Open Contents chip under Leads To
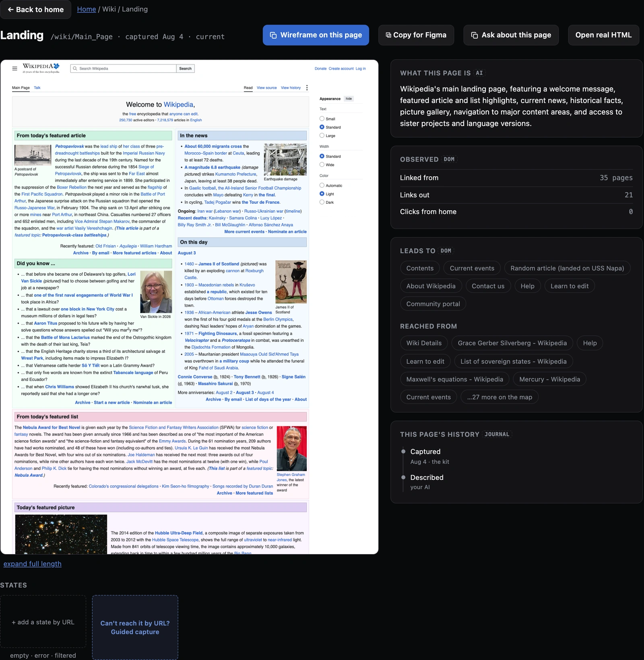 coord(420,268)
